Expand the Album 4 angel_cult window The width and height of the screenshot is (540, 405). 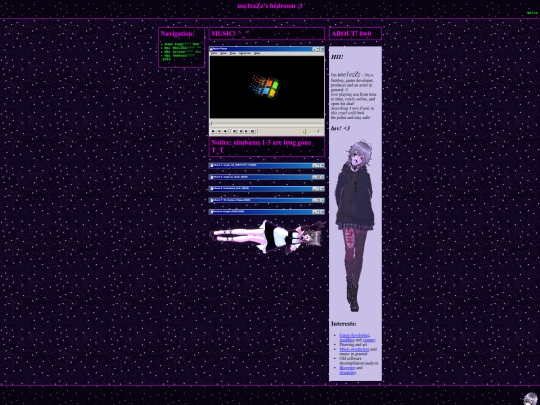318,166
